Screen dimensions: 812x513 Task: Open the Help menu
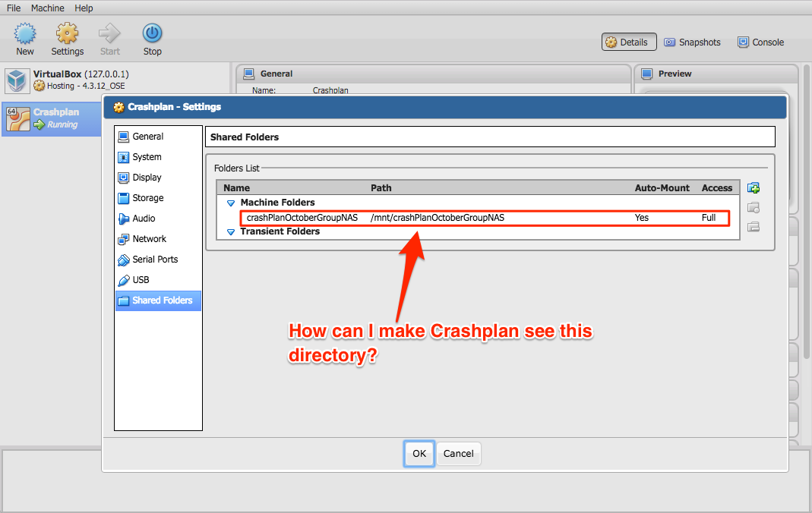point(84,8)
